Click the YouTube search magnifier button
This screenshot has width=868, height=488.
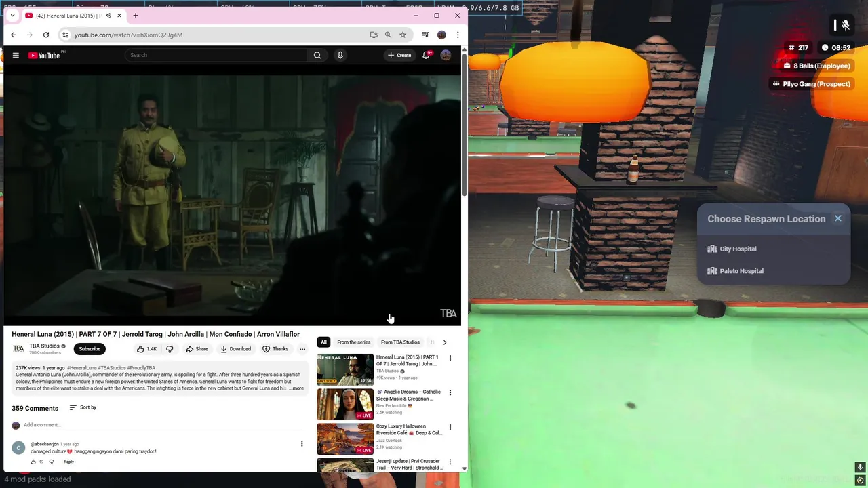[317, 55]
